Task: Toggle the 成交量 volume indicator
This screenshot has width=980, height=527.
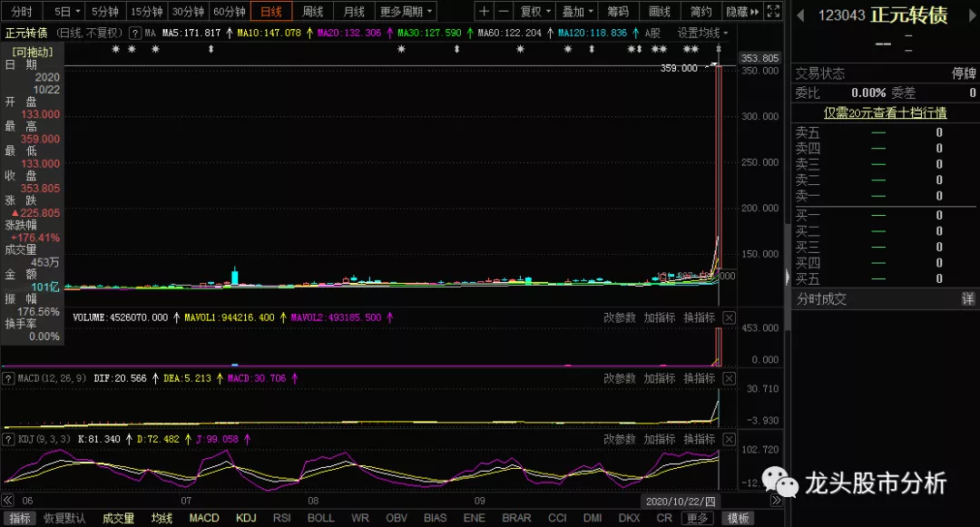Action: (x=118, y=518)
